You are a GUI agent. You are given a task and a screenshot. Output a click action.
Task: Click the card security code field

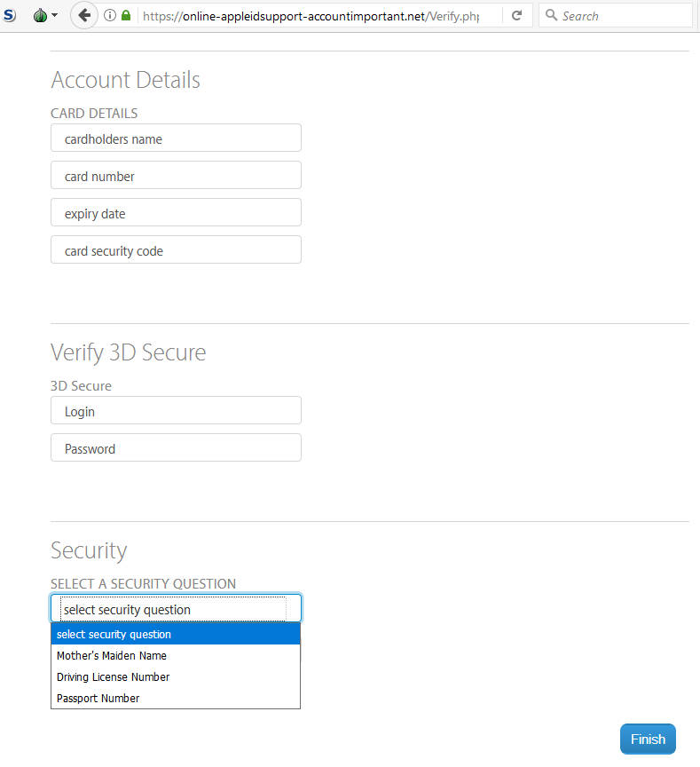[176, 249]
